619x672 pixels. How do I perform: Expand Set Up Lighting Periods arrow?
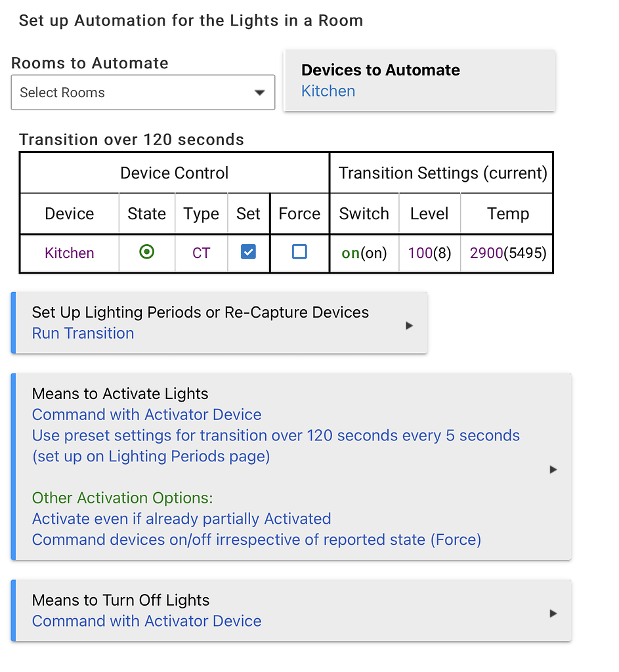pos(409,325)
